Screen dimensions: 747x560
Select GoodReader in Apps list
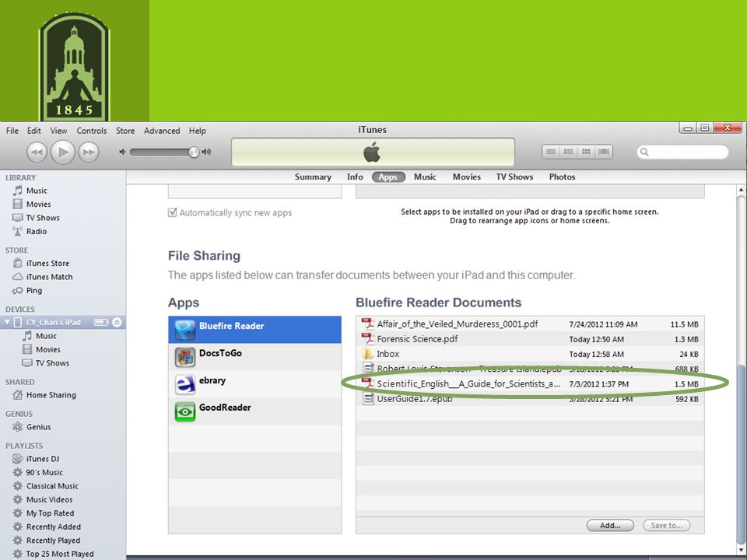[x=255, y=411]
